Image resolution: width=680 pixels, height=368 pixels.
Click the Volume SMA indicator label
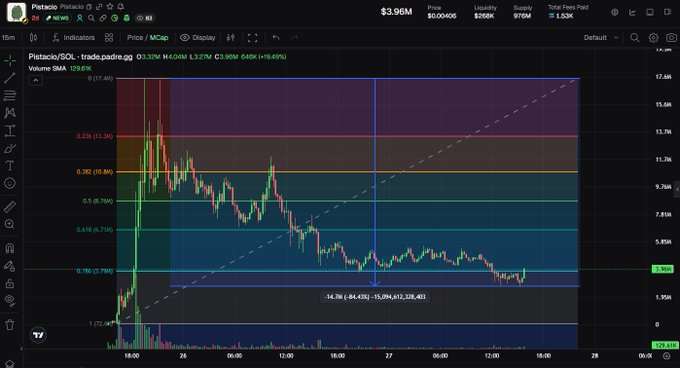47,68
